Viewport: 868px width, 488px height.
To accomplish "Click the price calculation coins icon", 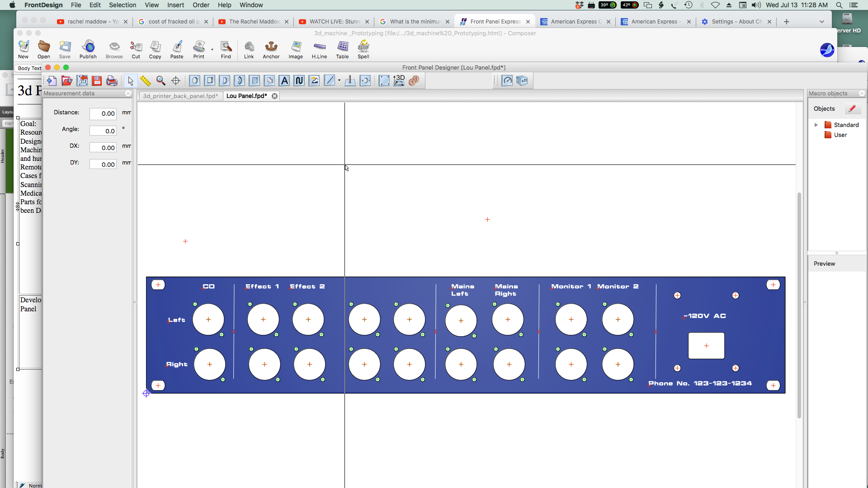I will coord(414,81).
